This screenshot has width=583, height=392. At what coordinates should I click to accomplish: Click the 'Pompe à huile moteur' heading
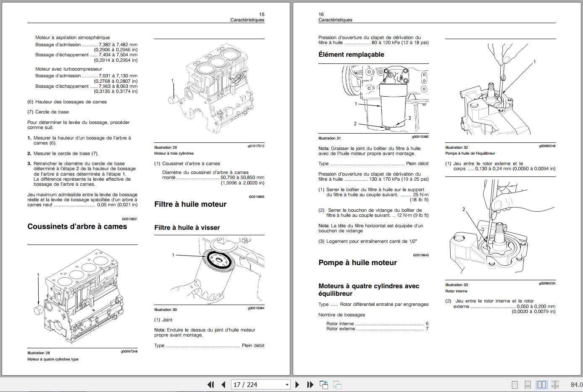(357, 263)
